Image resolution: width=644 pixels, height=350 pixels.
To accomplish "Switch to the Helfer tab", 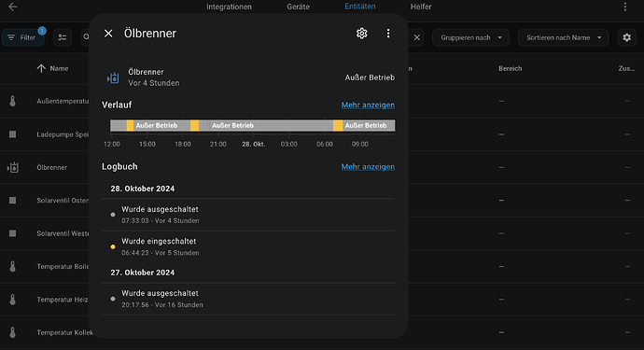I will point(421,7).
